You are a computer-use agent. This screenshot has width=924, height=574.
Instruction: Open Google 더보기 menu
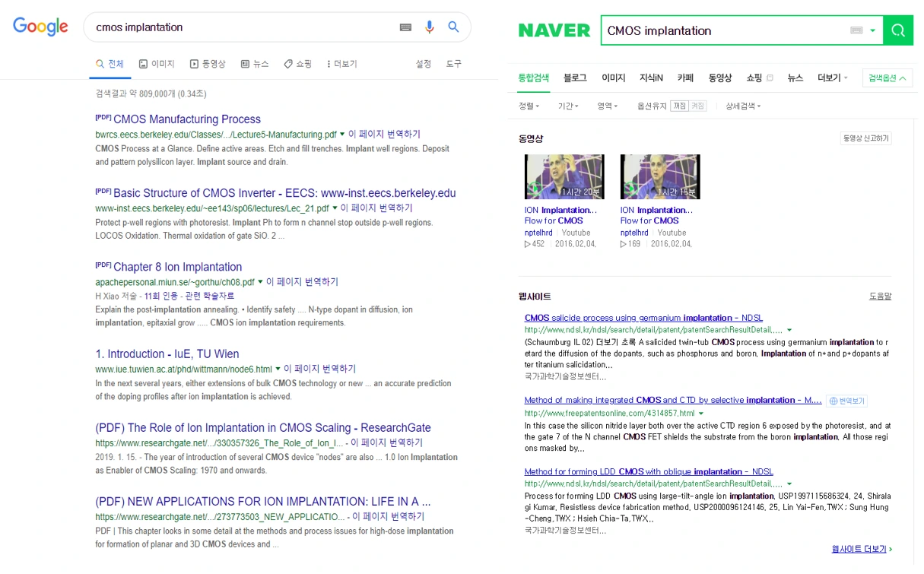coord(342,64)
